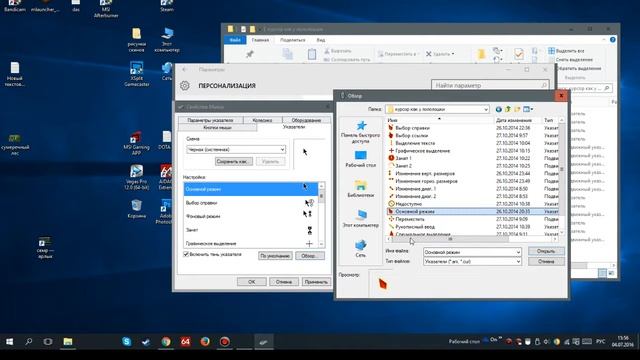Select file Рукописный ввод
This screenshot has width=640, height=360.
[415, 227]
